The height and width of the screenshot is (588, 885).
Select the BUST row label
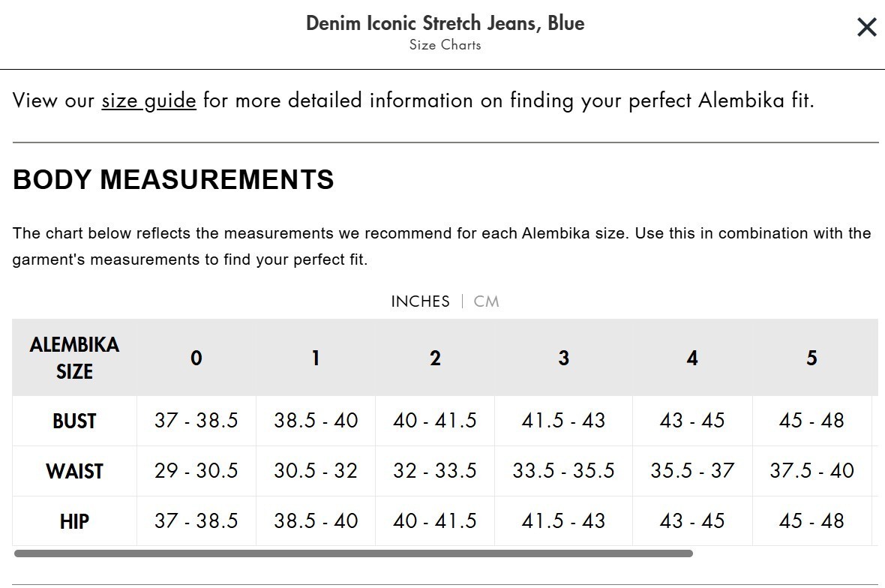[74, 421]
